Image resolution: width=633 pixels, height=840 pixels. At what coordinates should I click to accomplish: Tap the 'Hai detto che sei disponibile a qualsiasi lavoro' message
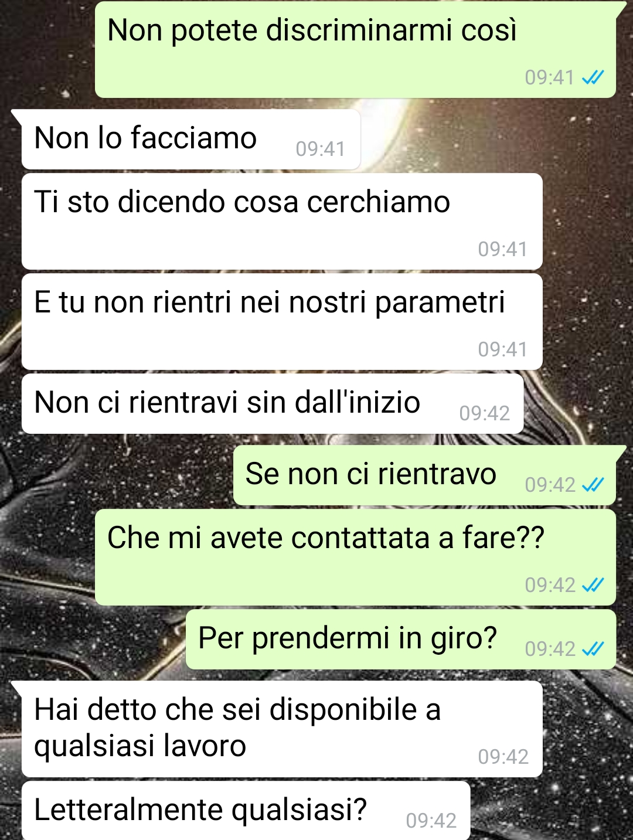(x=282, y=729)
